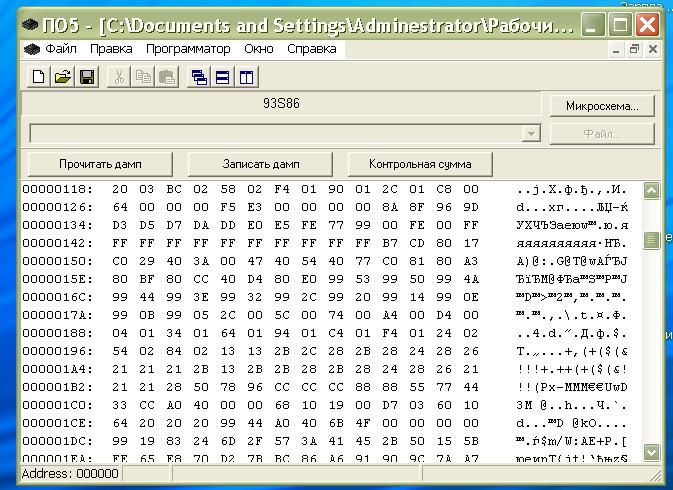
Task: Click byte 6D in row 000001DC
Action: click(x=228, y=442)
